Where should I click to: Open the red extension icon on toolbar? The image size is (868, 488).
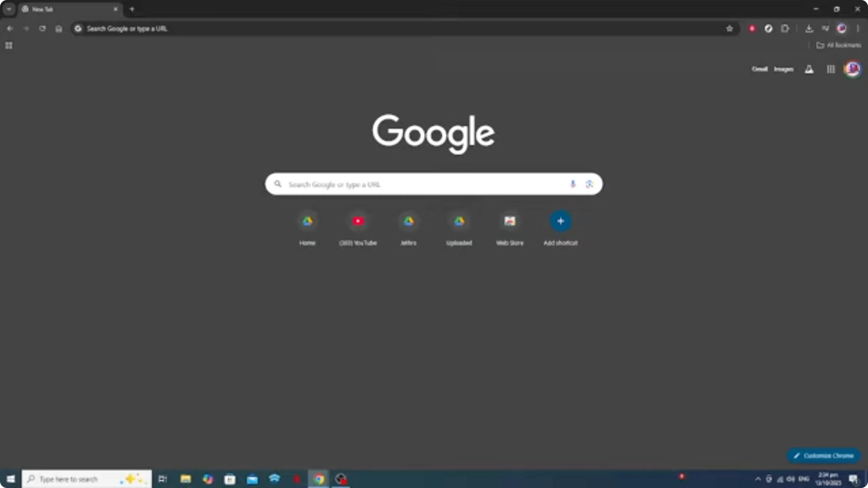[752, 29]
